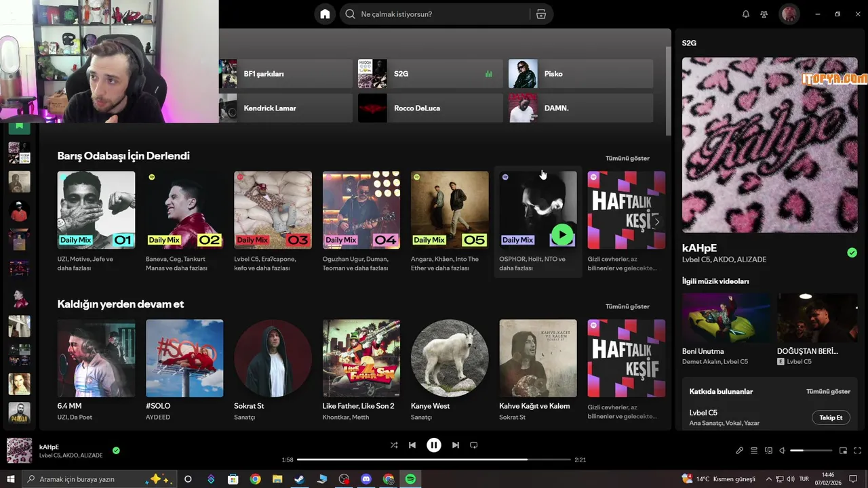Open the profile avatar menu
This screenshot has width=868, height=488.
click(789, 14)
